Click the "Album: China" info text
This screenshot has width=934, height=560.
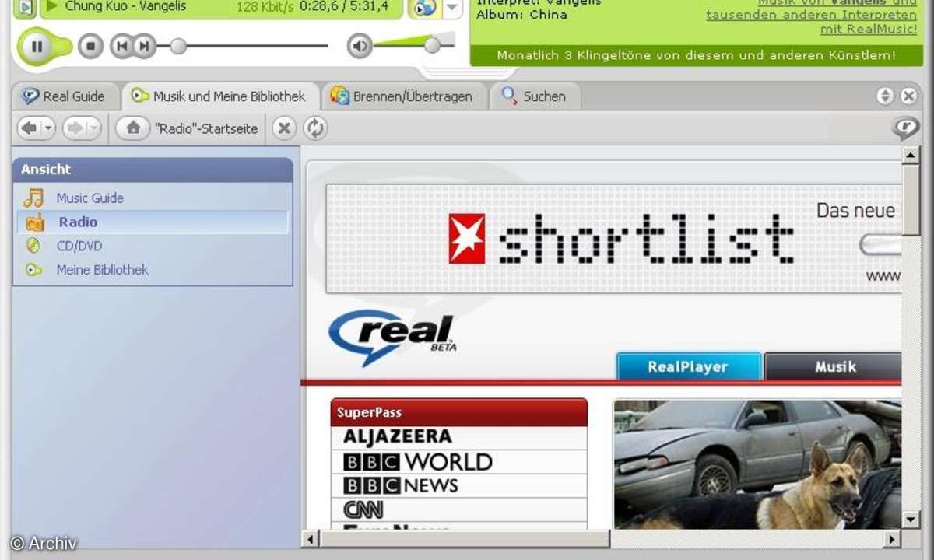[521, 14]
